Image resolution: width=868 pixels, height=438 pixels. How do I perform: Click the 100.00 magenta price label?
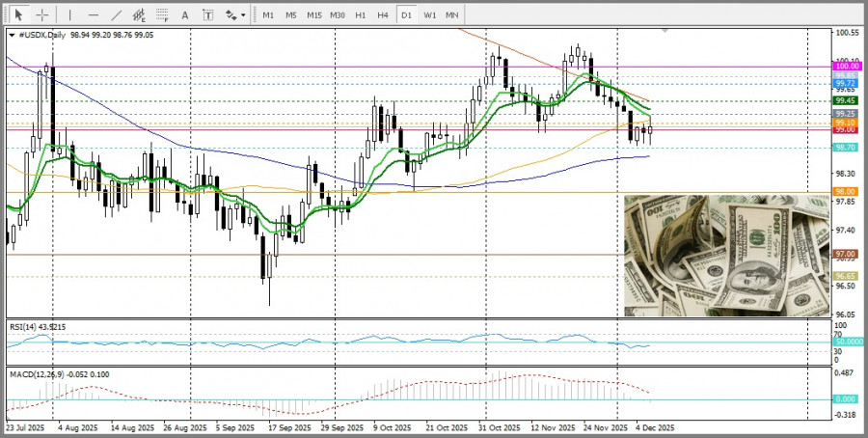(x=847, y=66)
